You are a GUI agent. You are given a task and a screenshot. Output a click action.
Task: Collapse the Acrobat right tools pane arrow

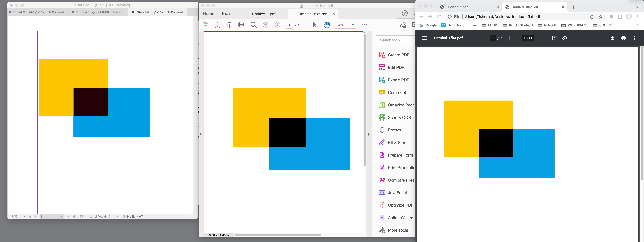369,134
